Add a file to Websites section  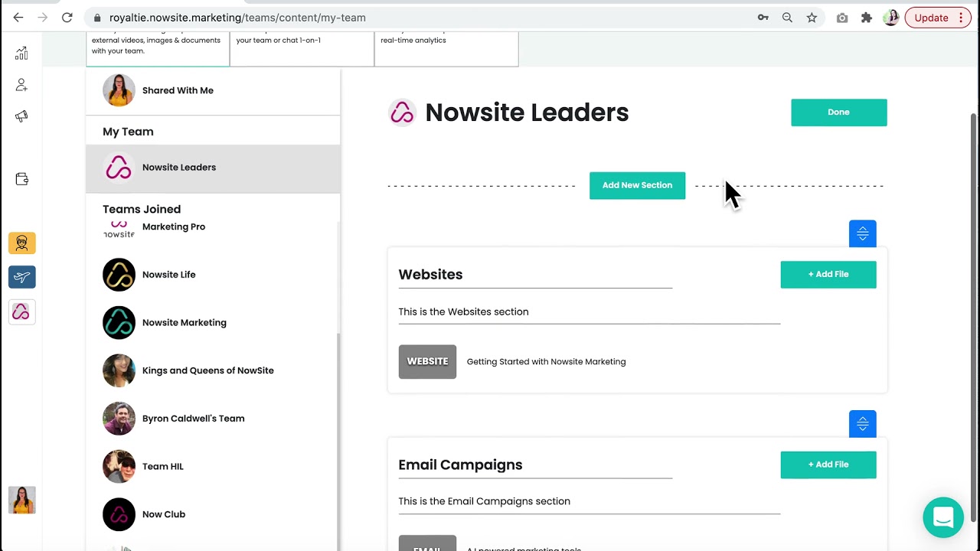[x=828, y=275]
